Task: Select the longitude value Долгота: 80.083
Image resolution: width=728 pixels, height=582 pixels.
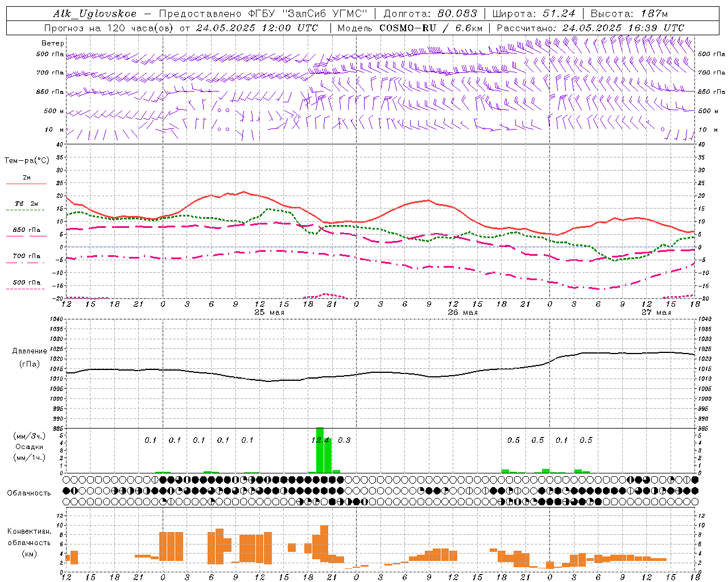Action: click(x=430, y=14)
